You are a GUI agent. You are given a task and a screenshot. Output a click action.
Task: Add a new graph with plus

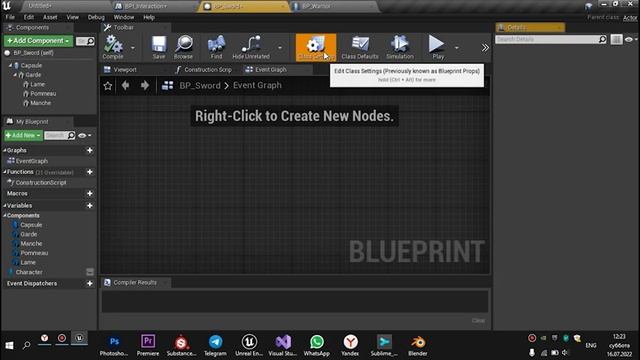pos(90,151)
